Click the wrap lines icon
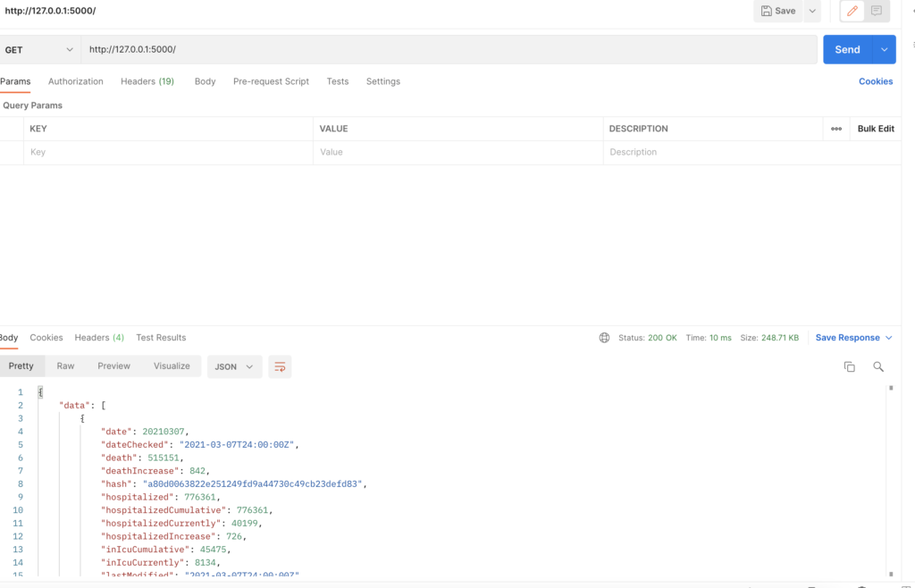 point(280,366)
